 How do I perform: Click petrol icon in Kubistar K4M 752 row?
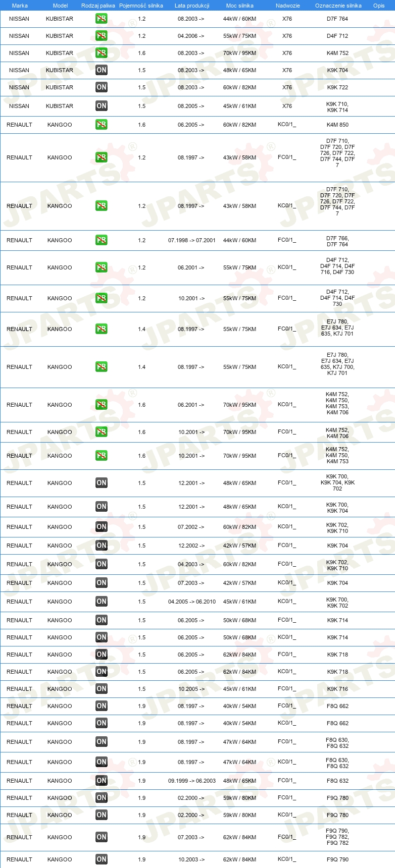102,53
